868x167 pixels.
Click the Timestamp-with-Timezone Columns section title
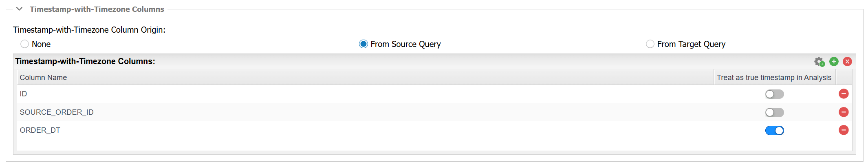(x=97, y=9)
